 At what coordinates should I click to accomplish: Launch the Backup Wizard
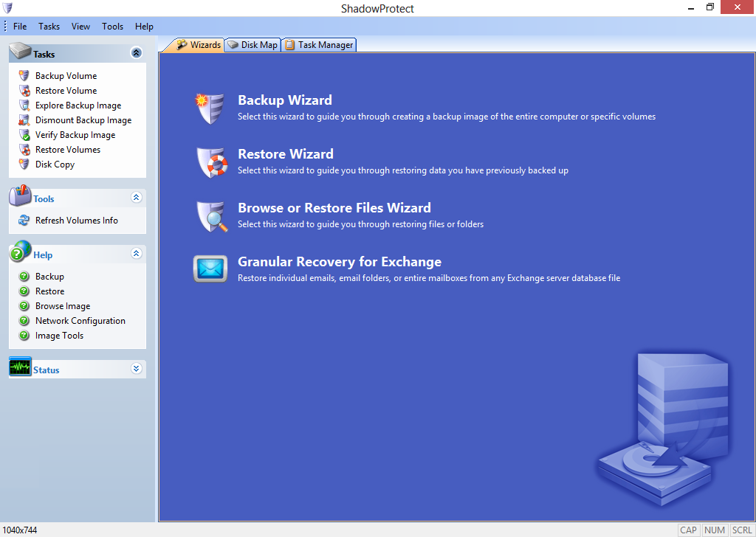pos(284,100)
